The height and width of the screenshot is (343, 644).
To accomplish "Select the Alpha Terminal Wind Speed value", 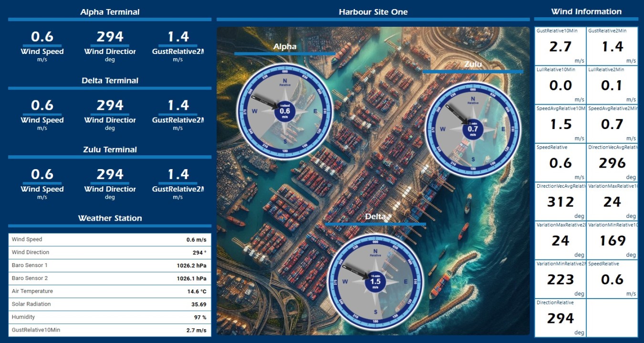I will (x=42, y=37).
